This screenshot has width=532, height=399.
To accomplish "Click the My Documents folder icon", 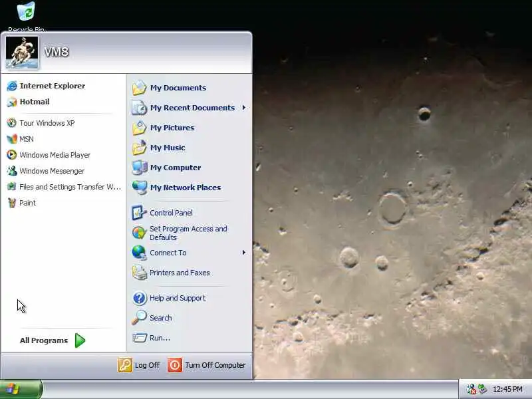I will click(x=139, y=88).
